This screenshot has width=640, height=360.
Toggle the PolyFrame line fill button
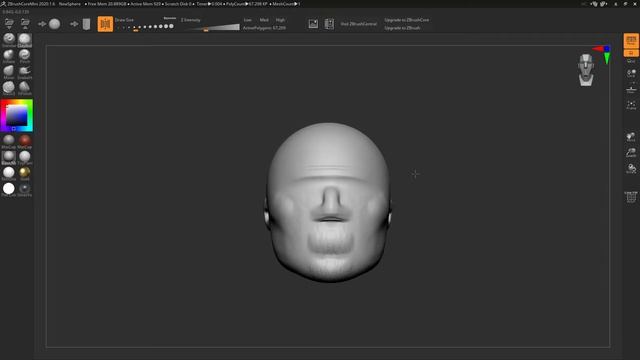point(631,197)
